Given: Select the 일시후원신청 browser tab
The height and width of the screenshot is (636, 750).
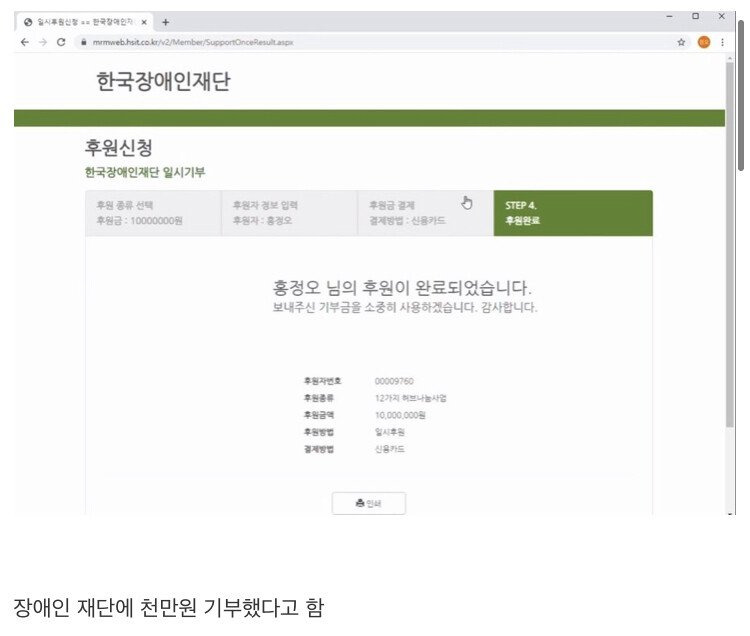Looking at the screenshot, I should pyautogui.click(x=84, y=22).
